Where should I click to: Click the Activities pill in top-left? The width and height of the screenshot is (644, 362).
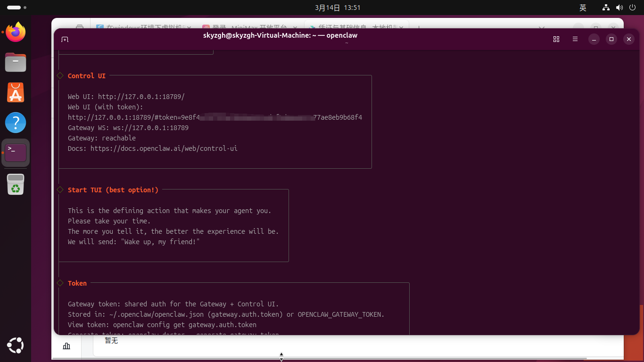(x=14, y=8)
